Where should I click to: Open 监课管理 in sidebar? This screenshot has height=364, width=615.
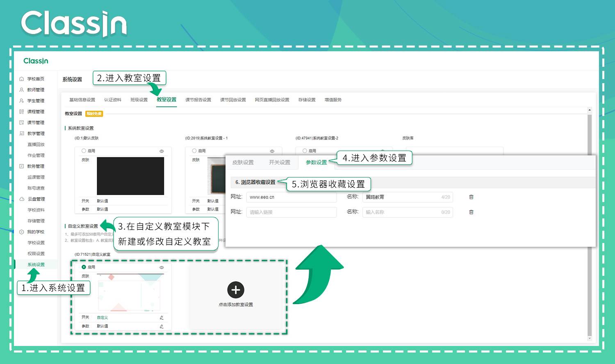36,177
